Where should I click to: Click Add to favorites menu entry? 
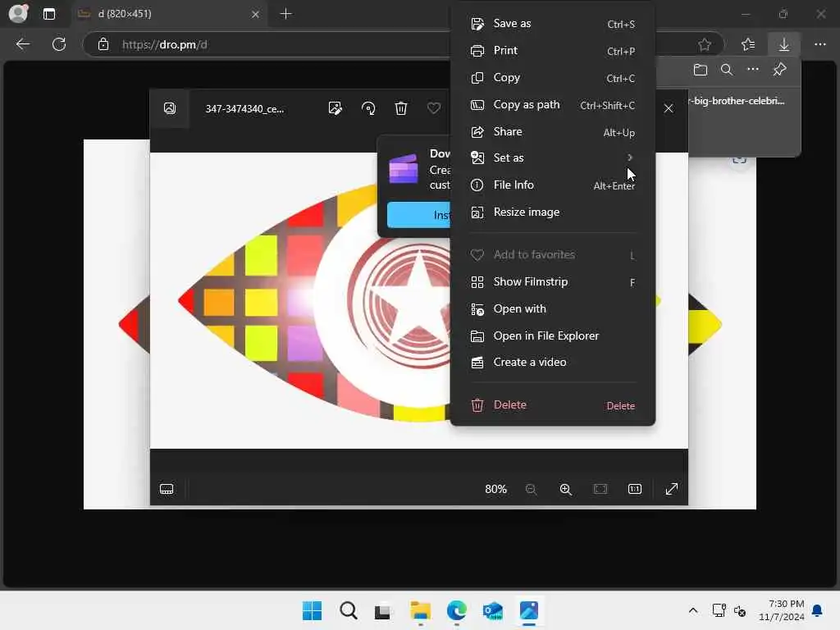(x=552, y=255)
